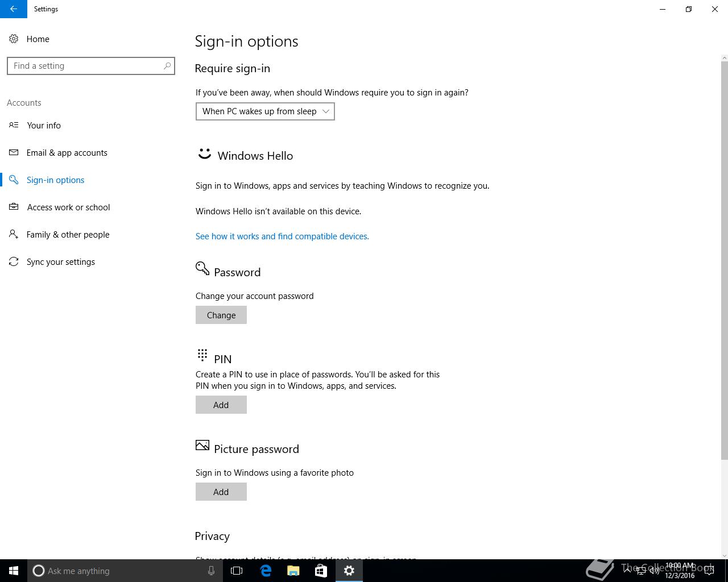728x582 pixels.
Task: Click the Cortana circle icon
Action: coord(39,571)
